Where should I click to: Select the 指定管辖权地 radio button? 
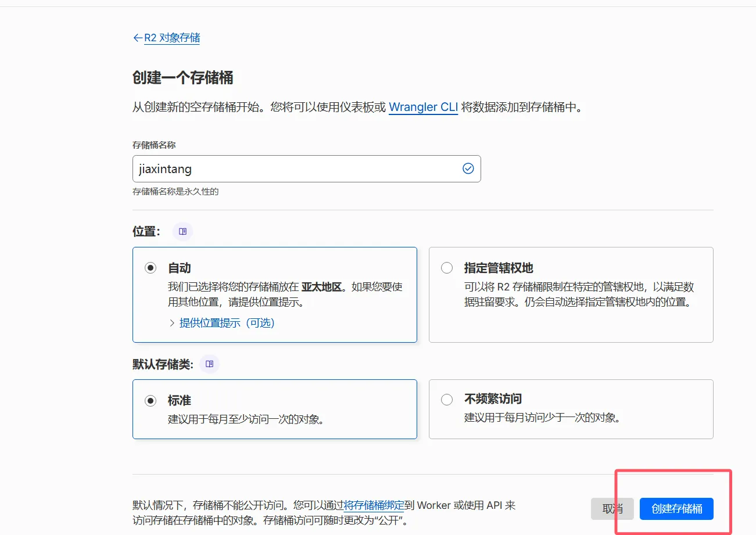[x=447, y=268]
